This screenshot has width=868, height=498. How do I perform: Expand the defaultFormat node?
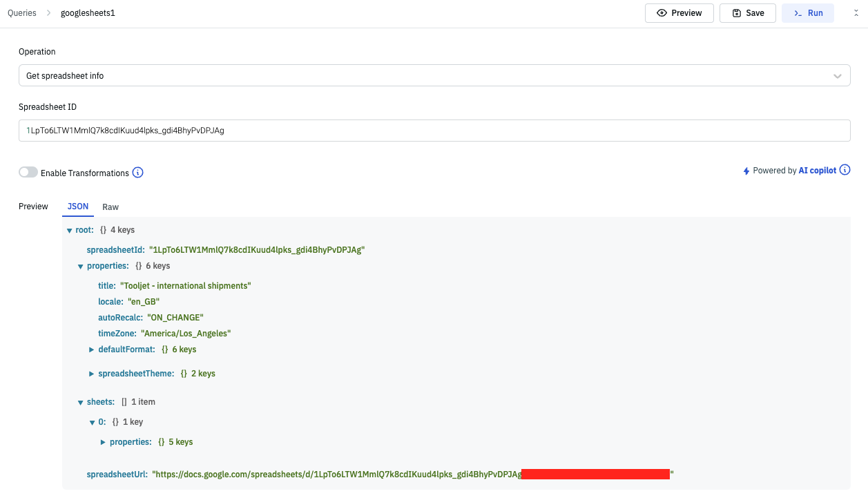[x=92, y=349]
